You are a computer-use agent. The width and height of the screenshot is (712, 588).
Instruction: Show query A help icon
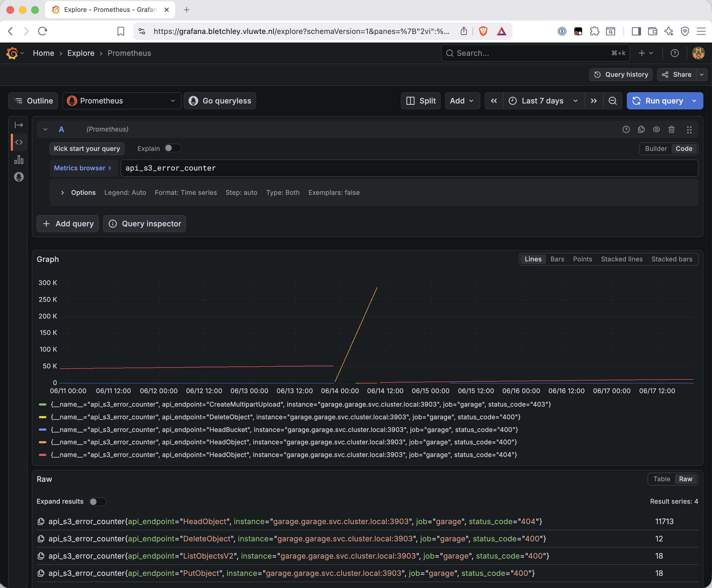pyautogui.click(x=626, y=129)
